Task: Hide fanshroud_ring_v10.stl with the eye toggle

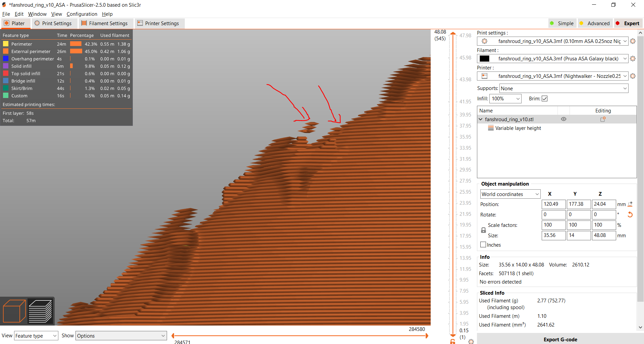Action: click(x=563, y=119)
